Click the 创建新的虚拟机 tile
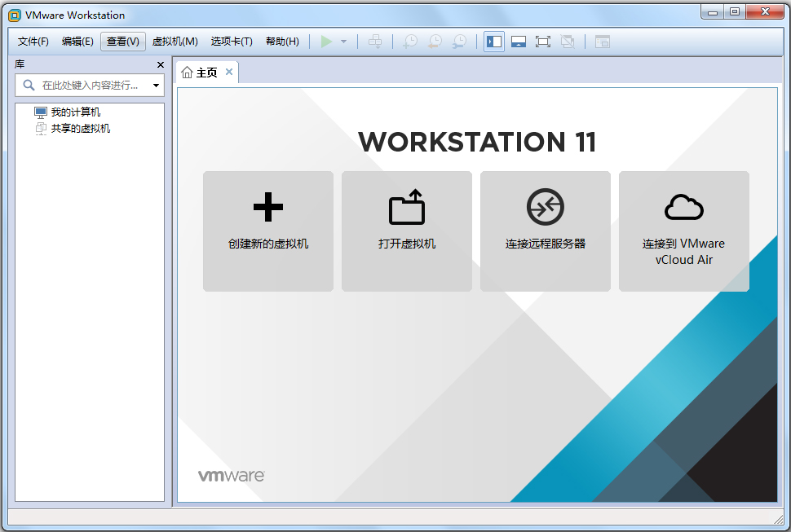791x532 pixels. (267, 231)
